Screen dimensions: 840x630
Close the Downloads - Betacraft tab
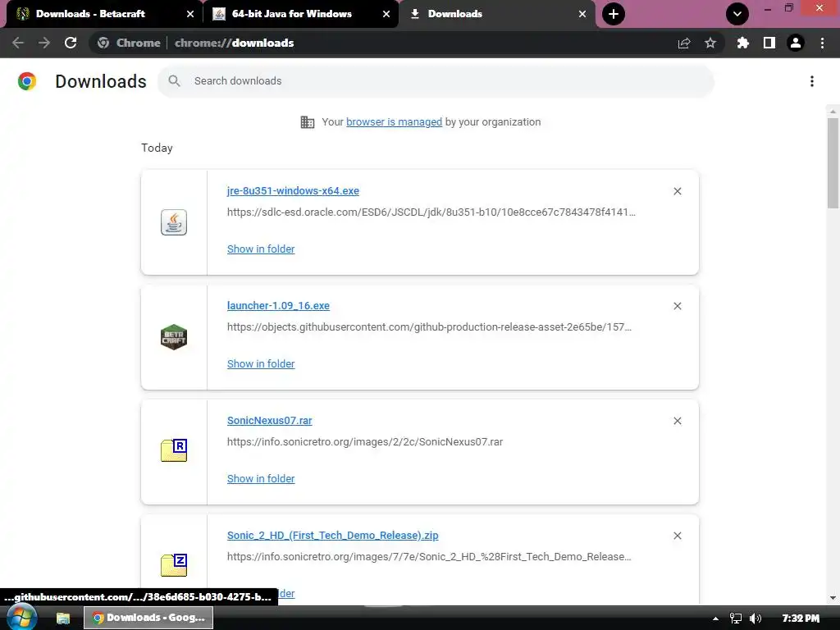tap(190, 14)
